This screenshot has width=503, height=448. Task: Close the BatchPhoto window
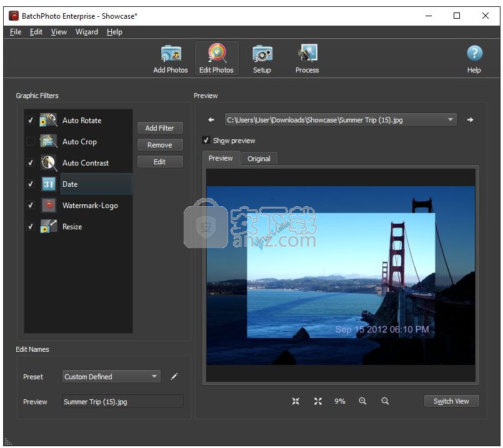(x=486, y=16)
